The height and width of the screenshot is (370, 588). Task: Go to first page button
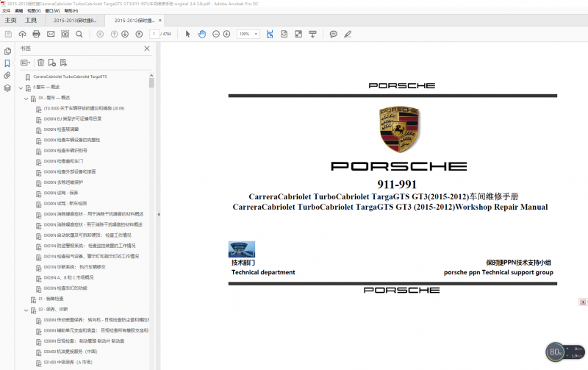[x=100, y=34]
